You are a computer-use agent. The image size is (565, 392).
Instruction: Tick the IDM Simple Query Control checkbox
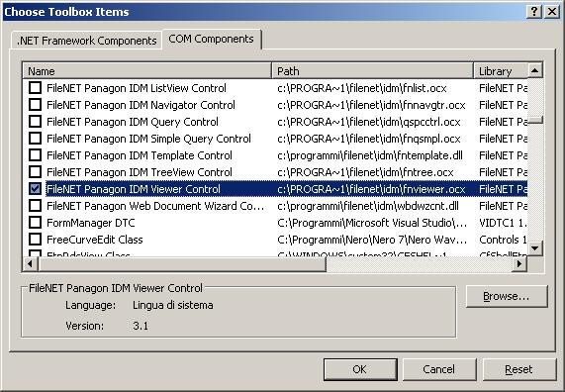35,139
